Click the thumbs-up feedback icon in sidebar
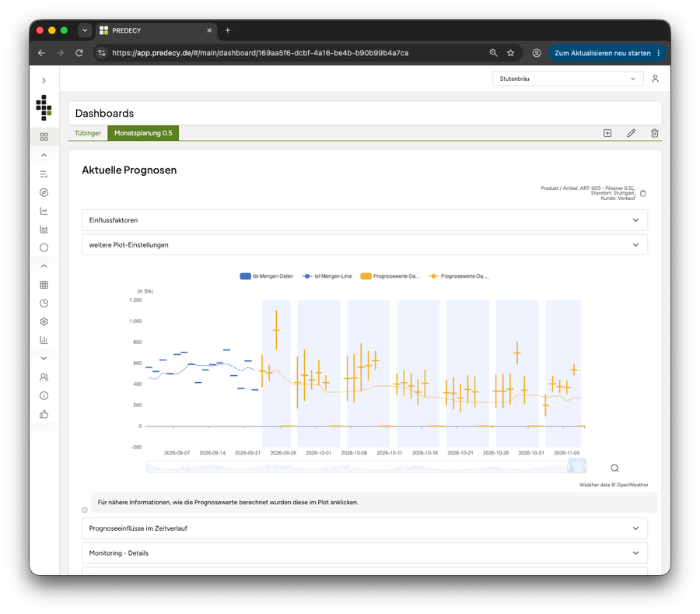The image size is (700, 614). pos(44,415)
